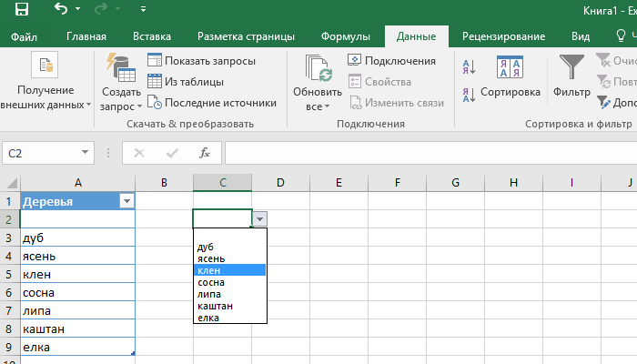Sort ascending with the А-Я icon
This screenshot has width=637, height=364.
[470, 66]
